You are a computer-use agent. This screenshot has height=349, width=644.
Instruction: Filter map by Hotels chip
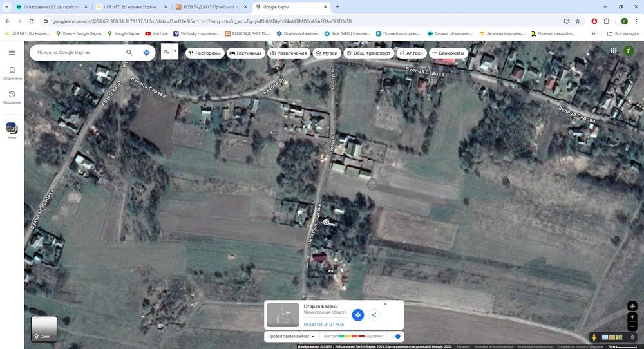[245, 53]
